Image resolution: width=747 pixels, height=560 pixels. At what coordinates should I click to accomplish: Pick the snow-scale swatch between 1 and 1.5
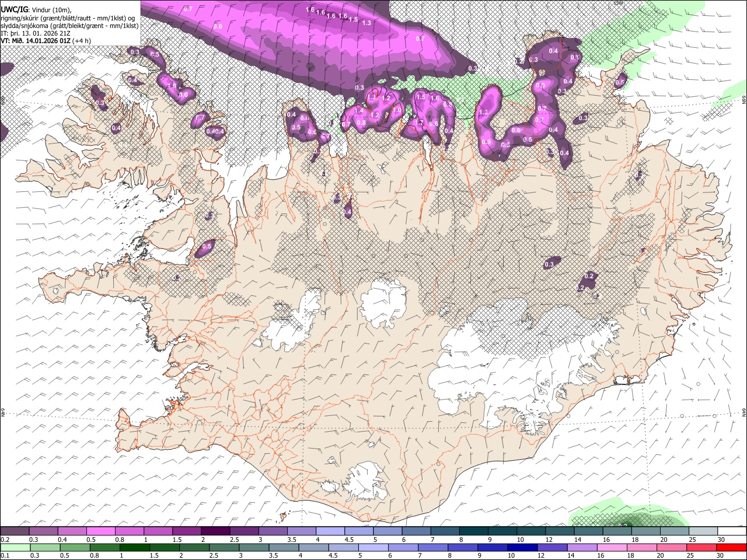click(158, 531)
